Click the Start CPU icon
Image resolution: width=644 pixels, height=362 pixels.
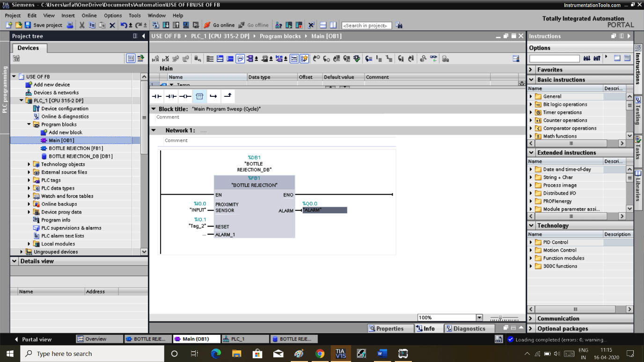point(289,25)
